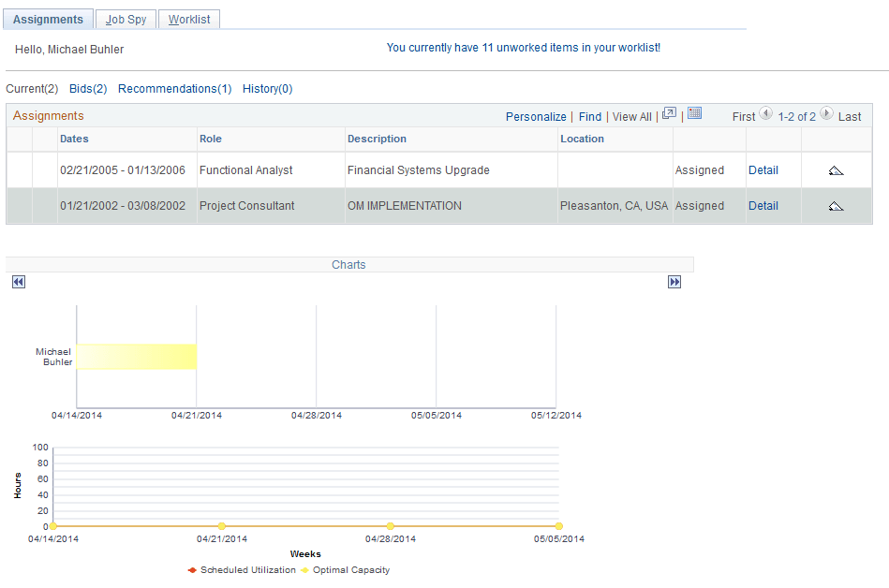
Task: Sort by the Dates column header
Action: 74,139
